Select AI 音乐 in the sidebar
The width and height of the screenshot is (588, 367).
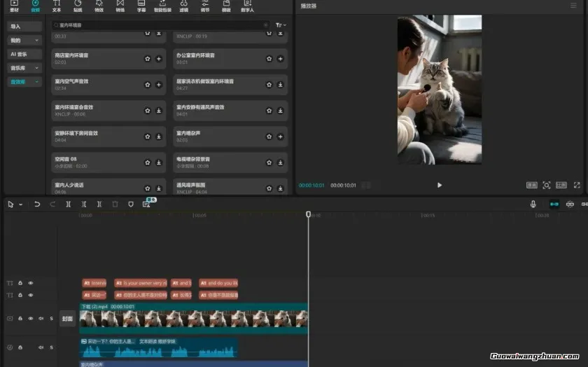[24, 54]
